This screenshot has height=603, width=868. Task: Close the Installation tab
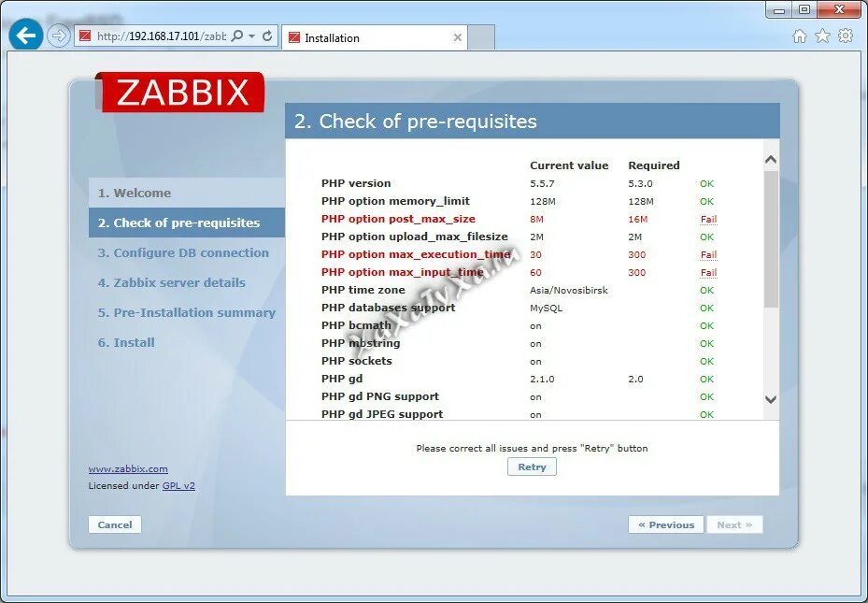(x=457, y=37)
